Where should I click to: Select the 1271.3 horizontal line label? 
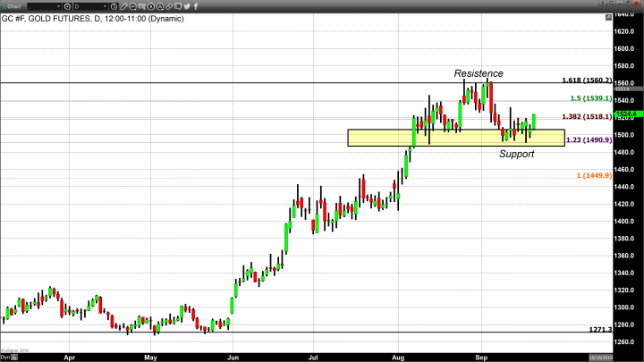point(600,329)
